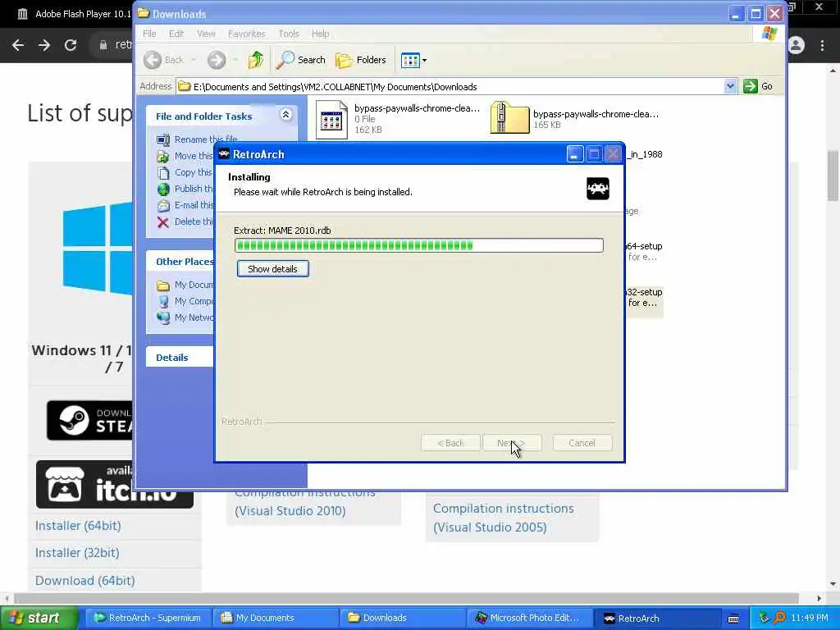This screenshot has width=840, height=630.
Task: Switch to My Documents taskbar item
Action: point(276,619)
